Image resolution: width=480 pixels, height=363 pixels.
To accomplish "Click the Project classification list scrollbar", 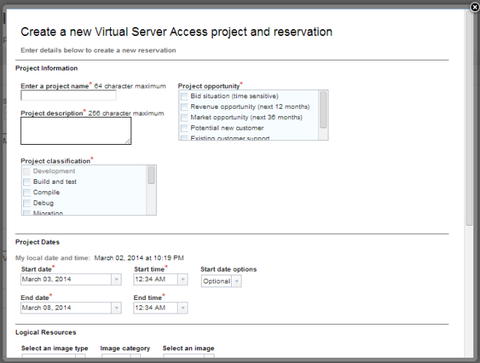I will click(x=151, y=190).
